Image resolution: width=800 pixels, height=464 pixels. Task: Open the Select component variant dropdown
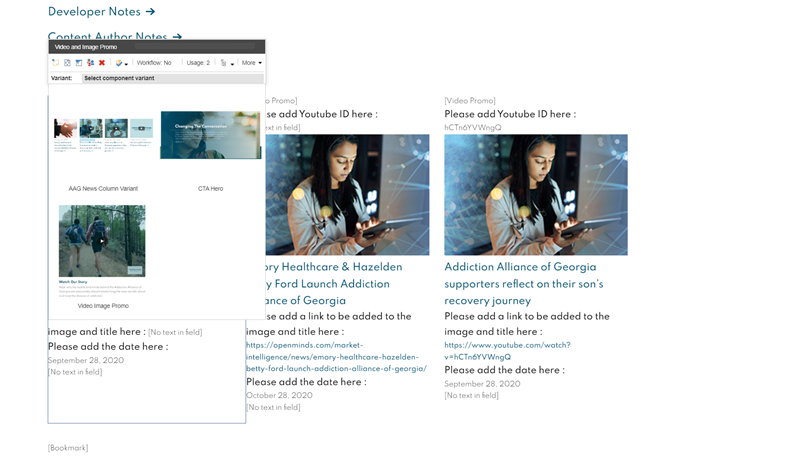[173, 78]
